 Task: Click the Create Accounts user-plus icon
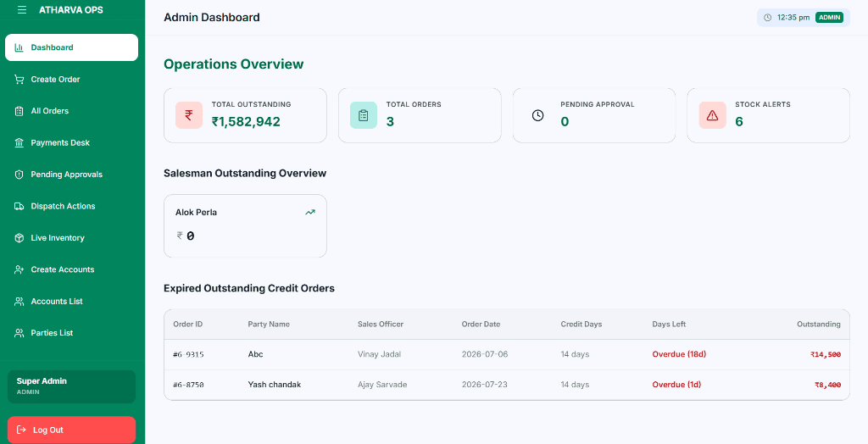(19, 269)
